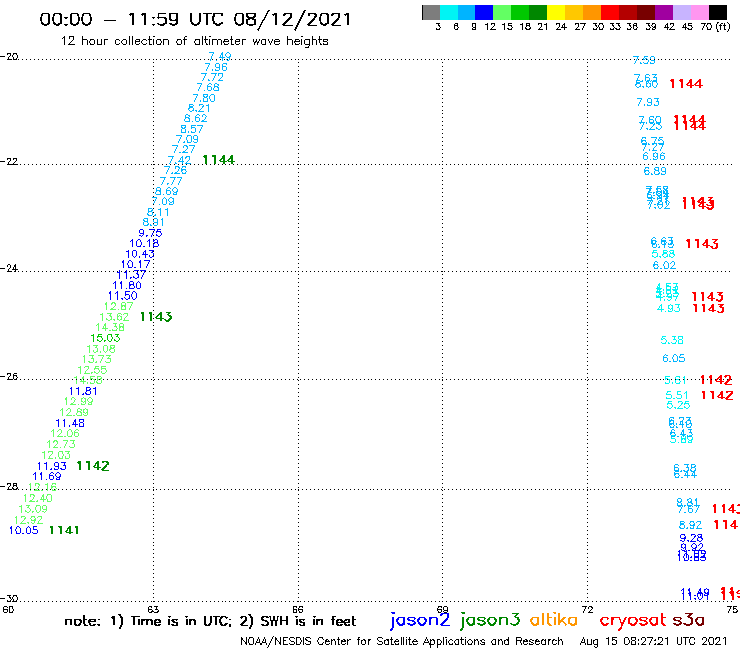
Task: Click the 'NOAA/NESDIS Center for Satellite Applications and Research' credit
Action: tap(402, 642)
